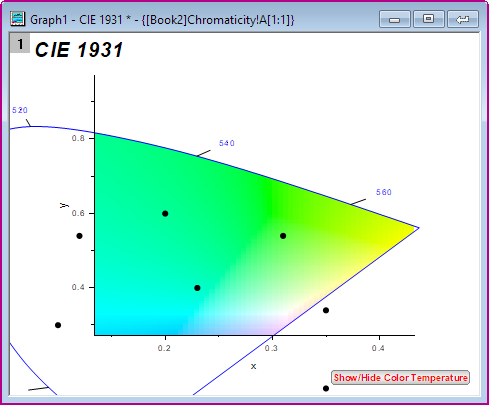
Task: Click the 0.3 tick label on x axis
Action: [x=271, y=348]
